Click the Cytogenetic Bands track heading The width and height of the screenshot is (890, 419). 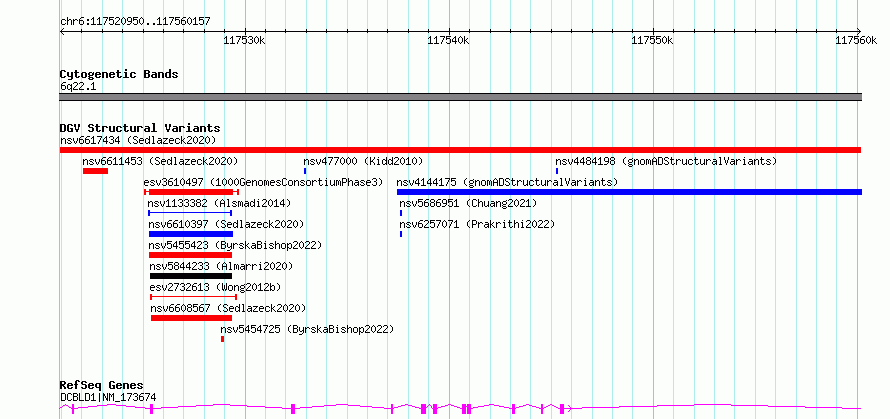coord(119,74)
